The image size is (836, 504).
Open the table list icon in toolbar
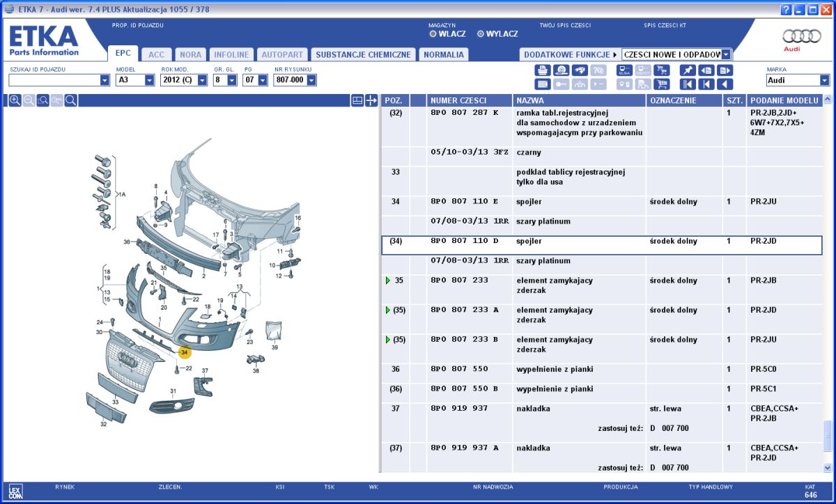pos(543,84)
